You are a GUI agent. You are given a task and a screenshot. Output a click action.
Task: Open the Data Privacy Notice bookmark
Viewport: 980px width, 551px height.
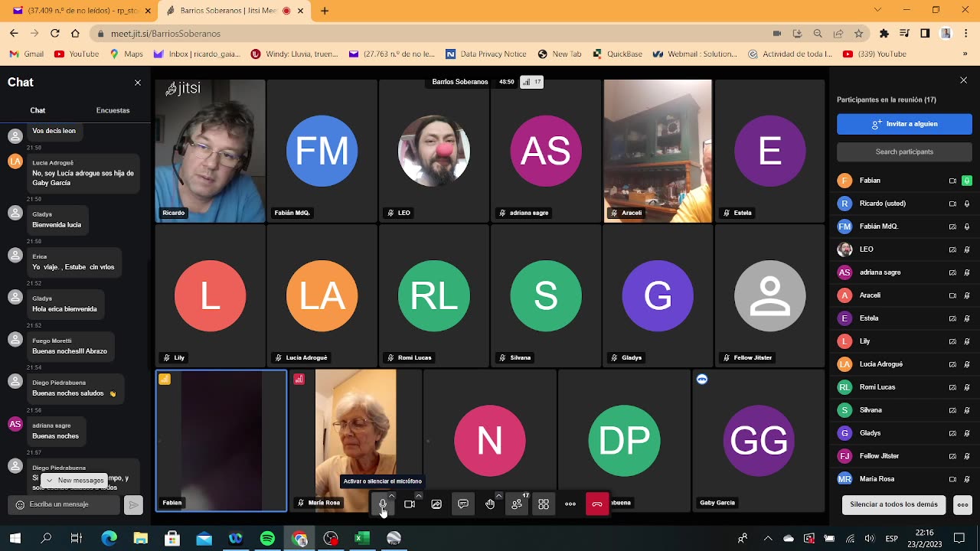(x=486, y=54)
